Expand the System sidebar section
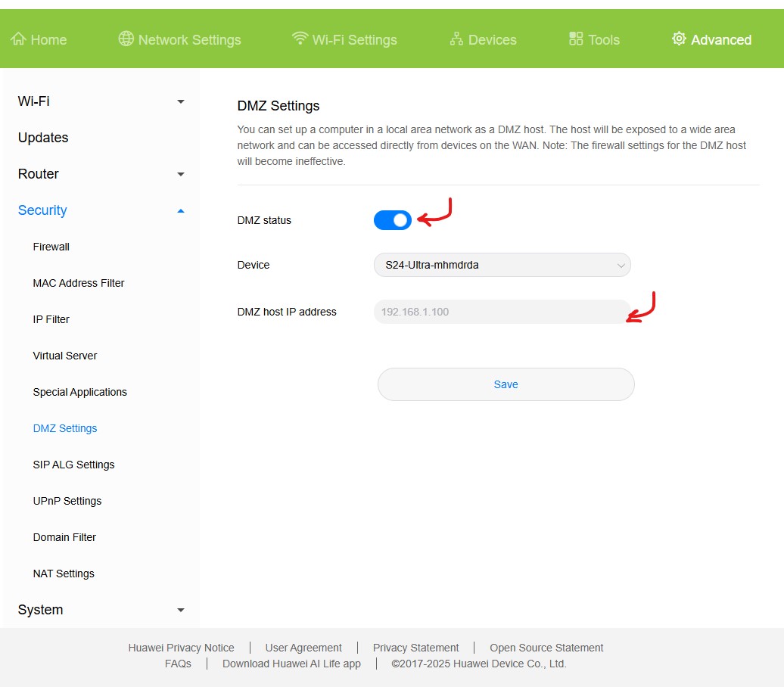784x687 pixels. point(180,610)
